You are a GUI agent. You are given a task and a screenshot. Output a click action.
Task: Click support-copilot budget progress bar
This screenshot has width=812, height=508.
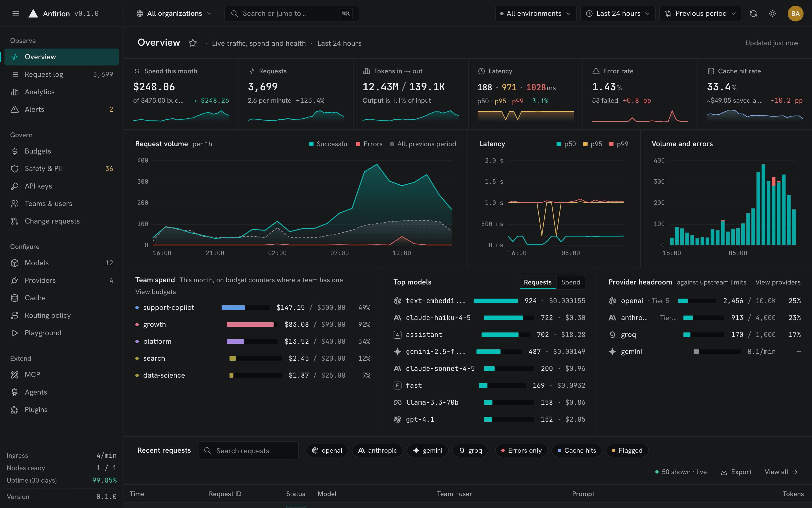click(x=245, y=307)
